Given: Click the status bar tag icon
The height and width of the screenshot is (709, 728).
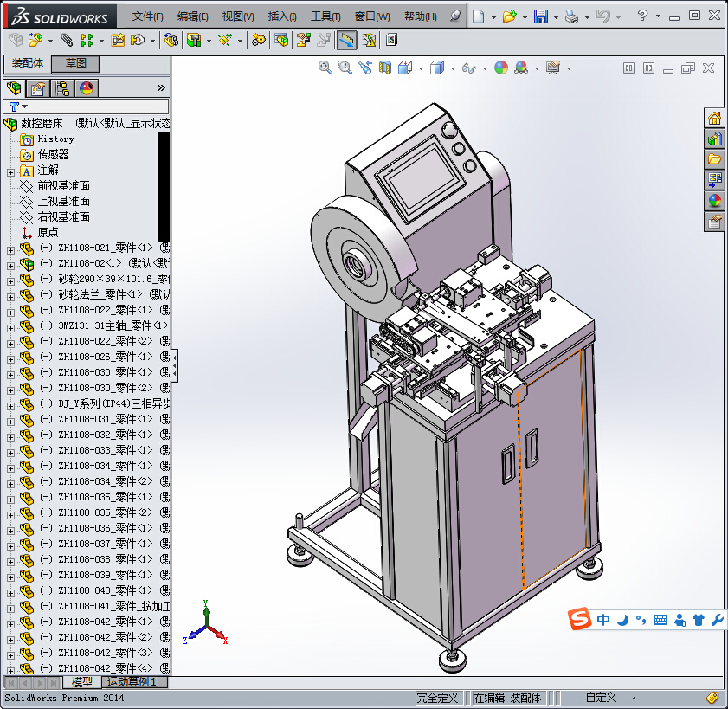Looking at the screenshot, I should click(x=712, y=698).
